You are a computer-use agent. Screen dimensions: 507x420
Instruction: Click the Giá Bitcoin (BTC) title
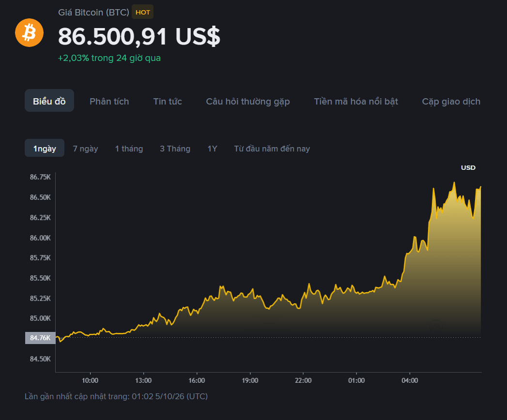pyautogui.click(x=93, y=12)
